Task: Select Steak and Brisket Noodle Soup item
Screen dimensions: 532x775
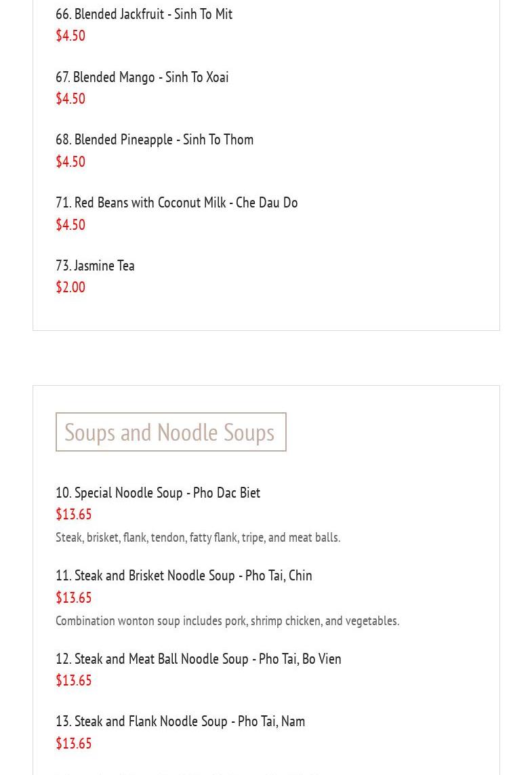Action: pyautogui.click(x=184, y=576)
